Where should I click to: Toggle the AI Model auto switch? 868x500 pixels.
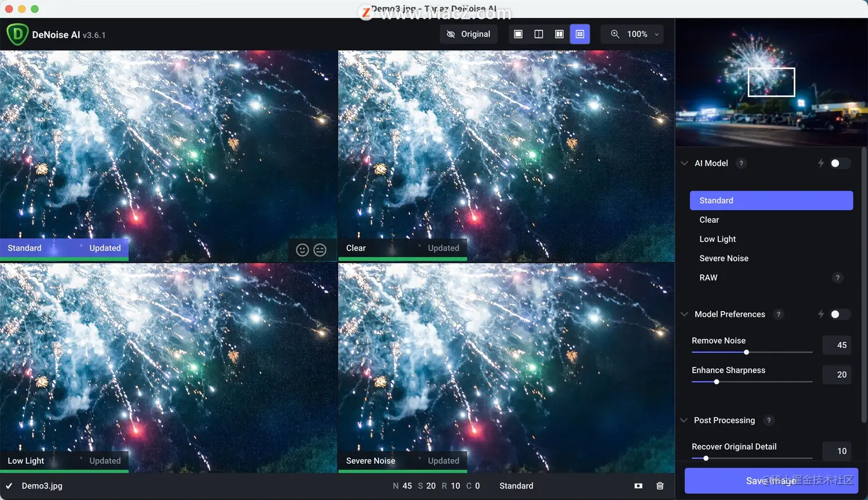[x=839, y=163]
